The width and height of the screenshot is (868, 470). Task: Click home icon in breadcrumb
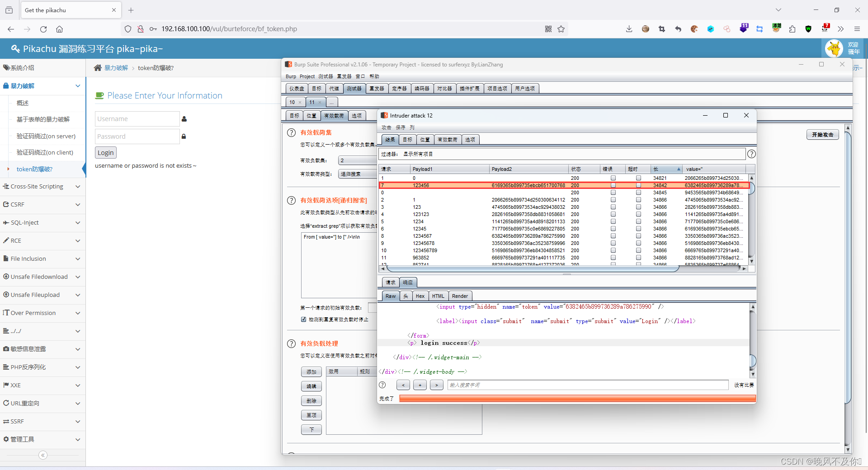click(98, 68)
